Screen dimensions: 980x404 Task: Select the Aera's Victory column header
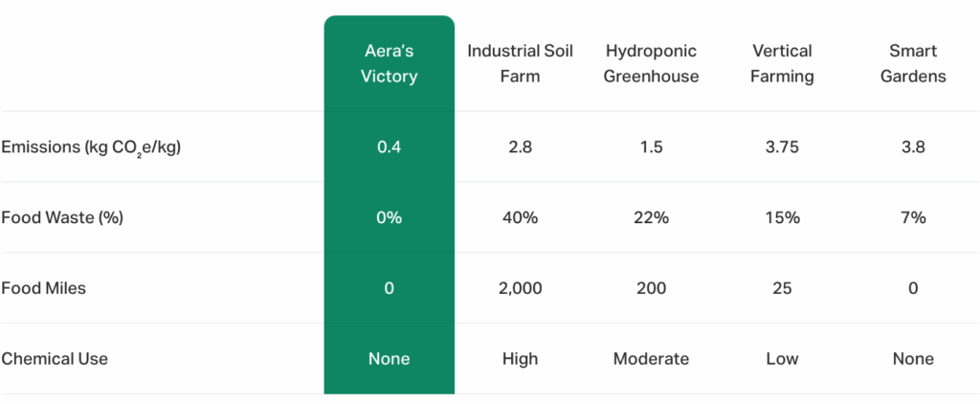(389, 63)
